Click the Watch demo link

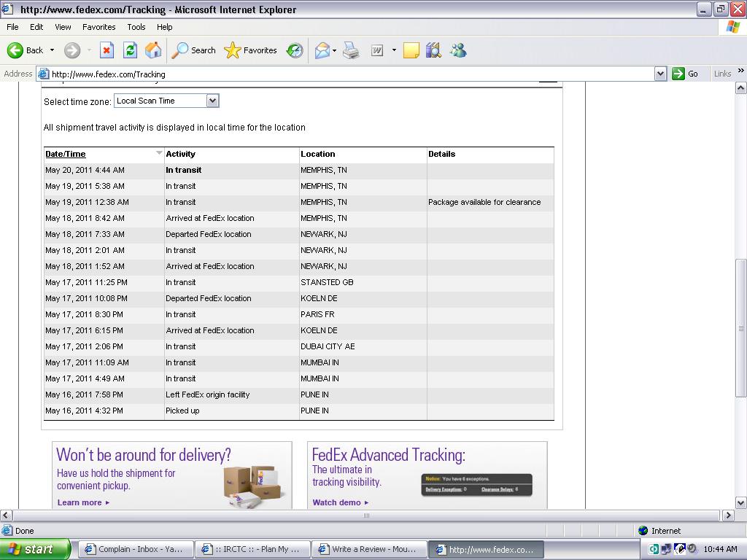pyautogui.click(x=337, y=502)
